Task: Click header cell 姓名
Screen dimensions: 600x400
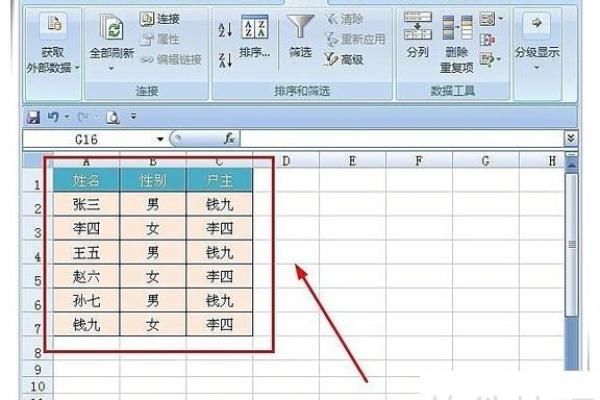Action: click(86, 180)
